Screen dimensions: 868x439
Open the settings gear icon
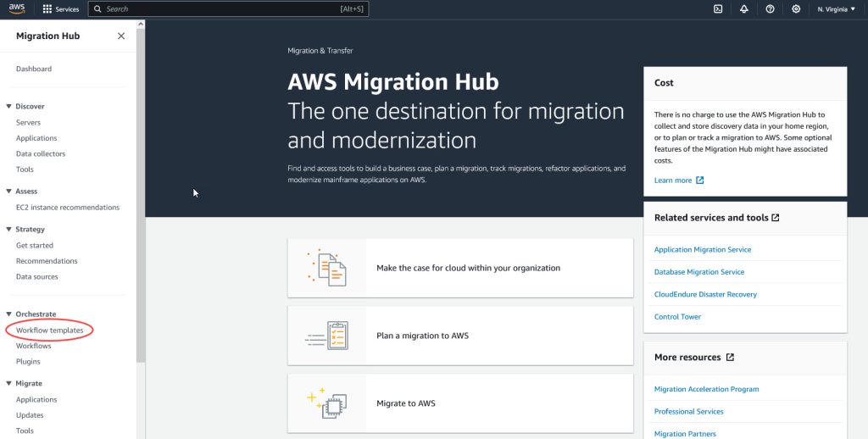(796, 8)
